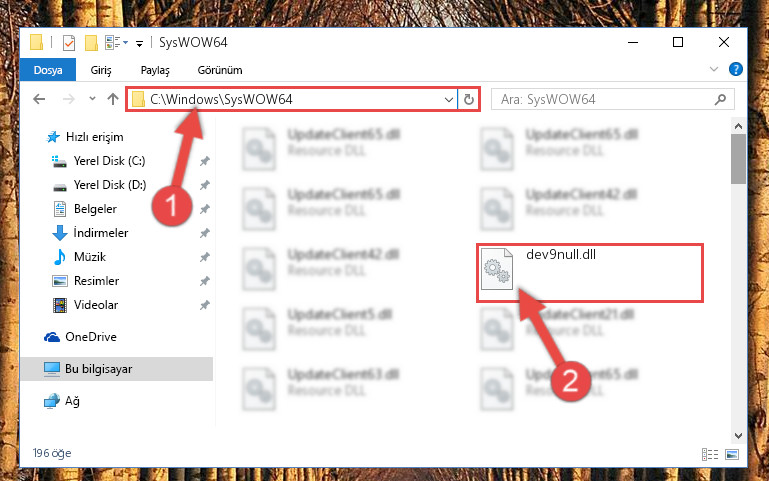Open the Customize Quick Access Toolbar dropdown arrow
Screen dimensions: 769x481
(x=139, y=44)
